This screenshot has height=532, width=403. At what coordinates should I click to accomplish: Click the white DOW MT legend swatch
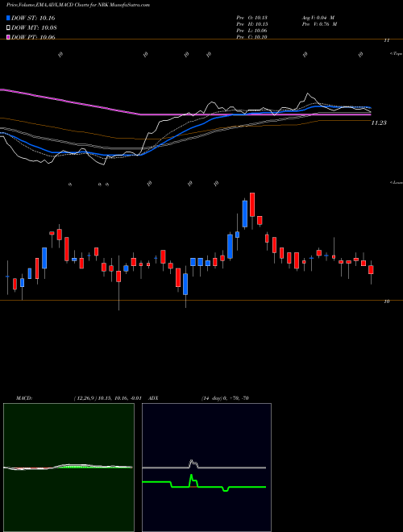9,27
